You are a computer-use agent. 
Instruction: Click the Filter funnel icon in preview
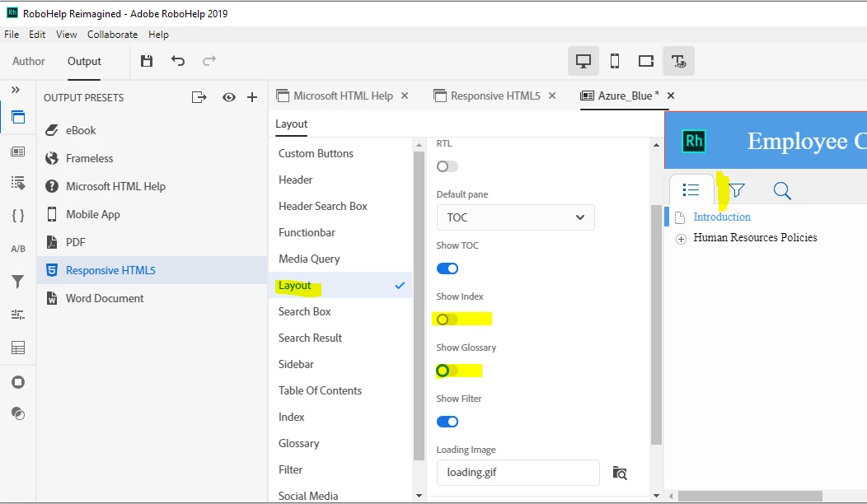737,191
